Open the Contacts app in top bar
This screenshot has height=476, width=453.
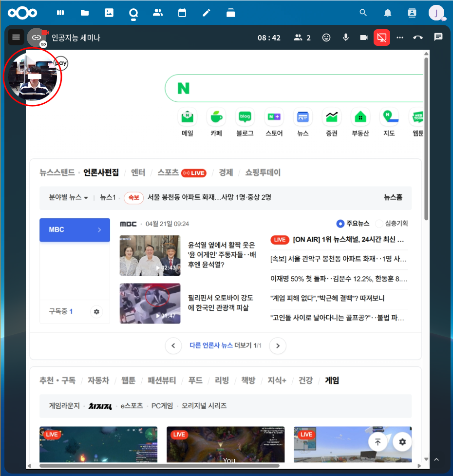412,13
